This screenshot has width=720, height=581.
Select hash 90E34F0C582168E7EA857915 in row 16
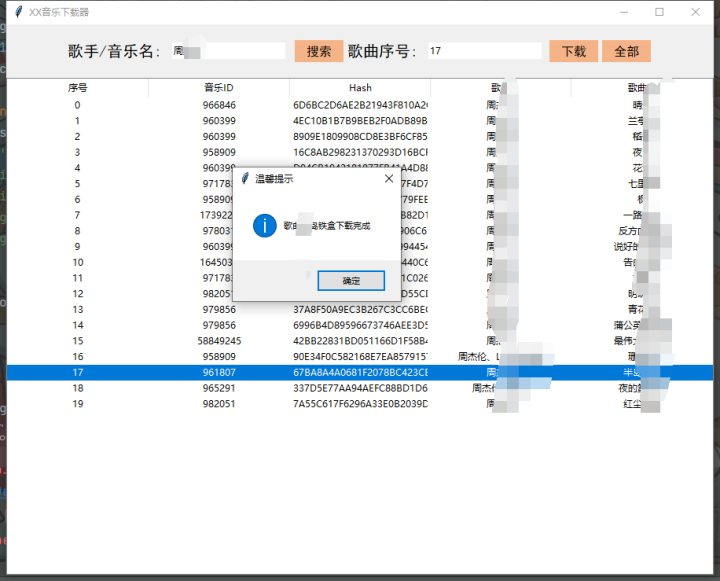tap(360, 356)
